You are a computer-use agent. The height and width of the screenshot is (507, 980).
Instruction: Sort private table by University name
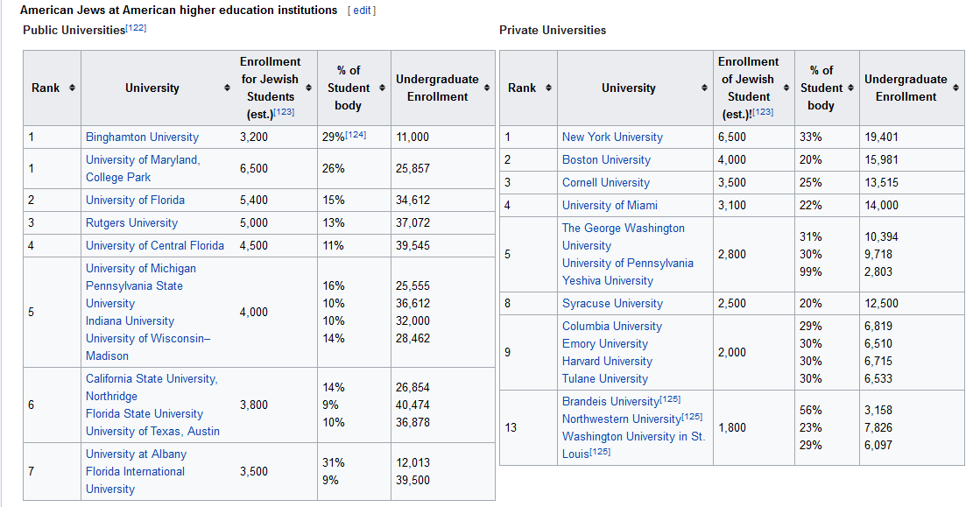[x=704, y=88]
